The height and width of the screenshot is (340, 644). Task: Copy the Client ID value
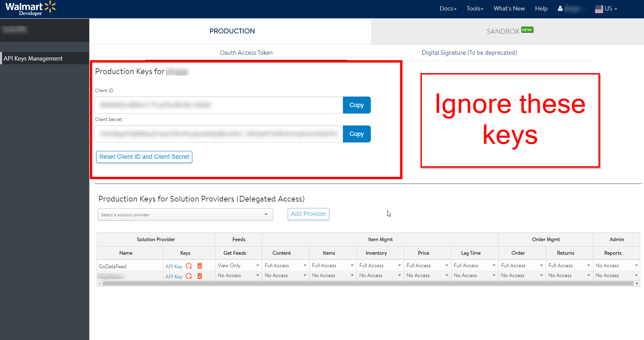click(x=356, y=105)
